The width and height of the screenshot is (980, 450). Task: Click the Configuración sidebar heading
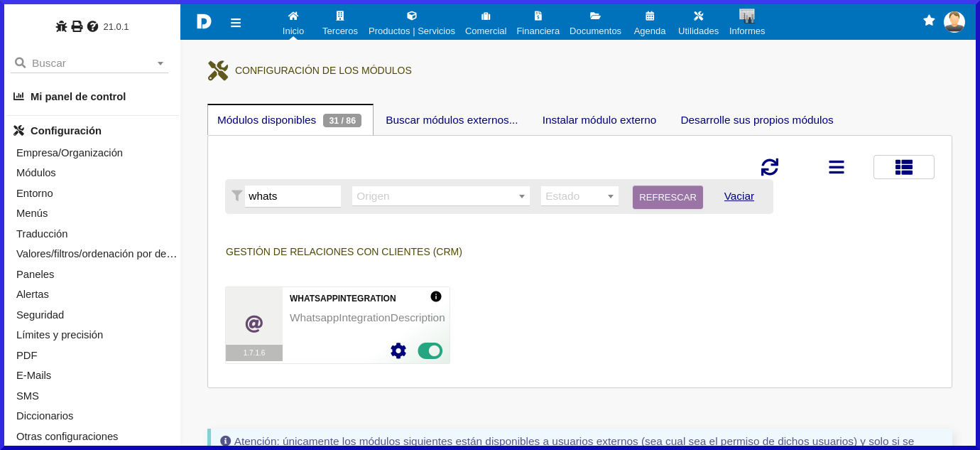click(x=66, y=131)
